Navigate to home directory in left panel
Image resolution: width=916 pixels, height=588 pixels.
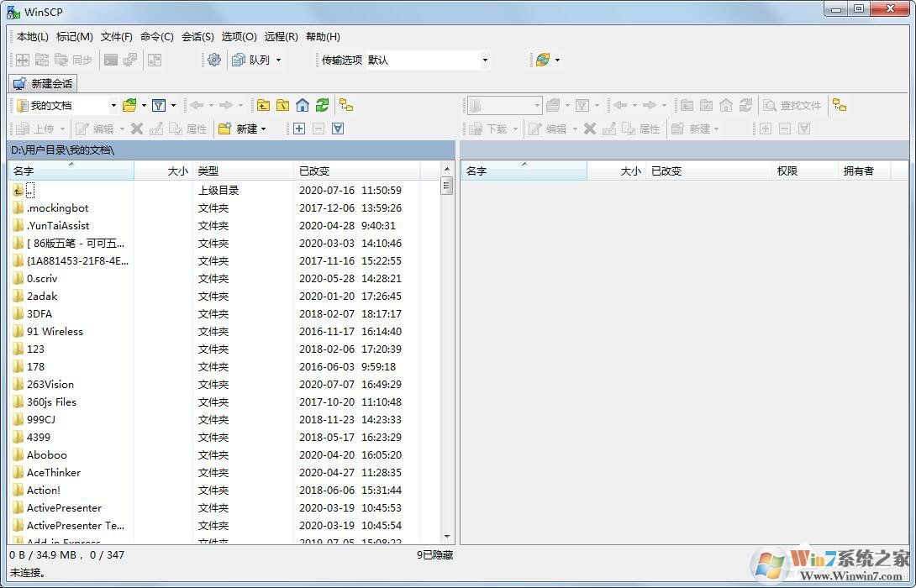302,105
